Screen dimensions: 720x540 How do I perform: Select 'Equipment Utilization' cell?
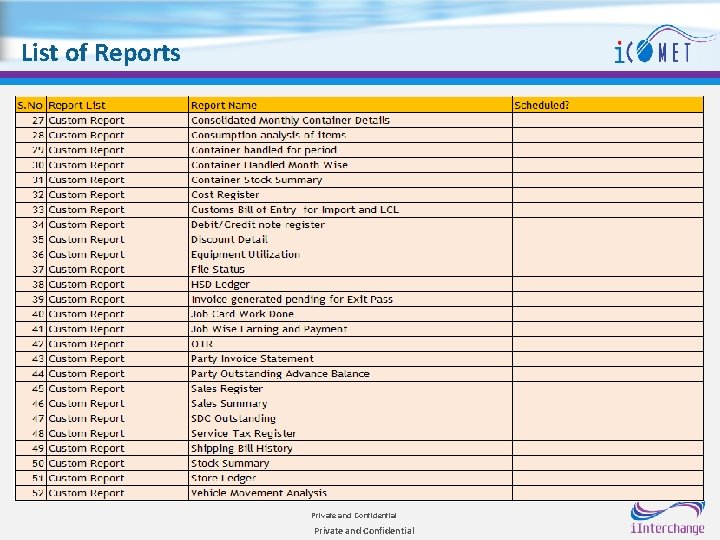350,254
